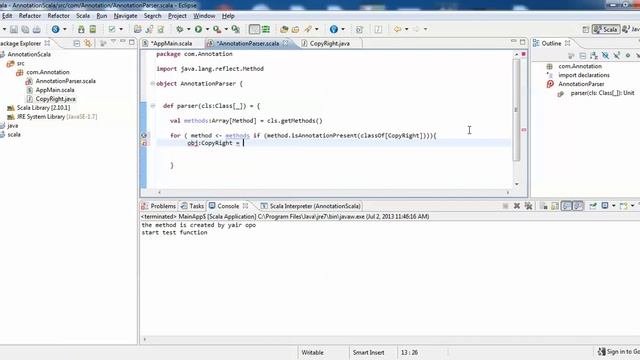Open the External Tools dropdown arrow
The image size is (640, 360).
[226, 29]
